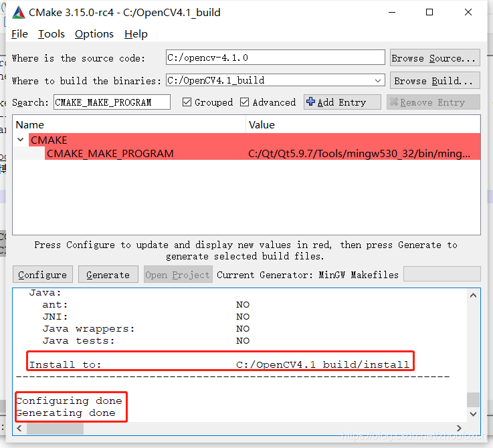
Task: Maximize the CMake window
Action: tap(429, 12)
